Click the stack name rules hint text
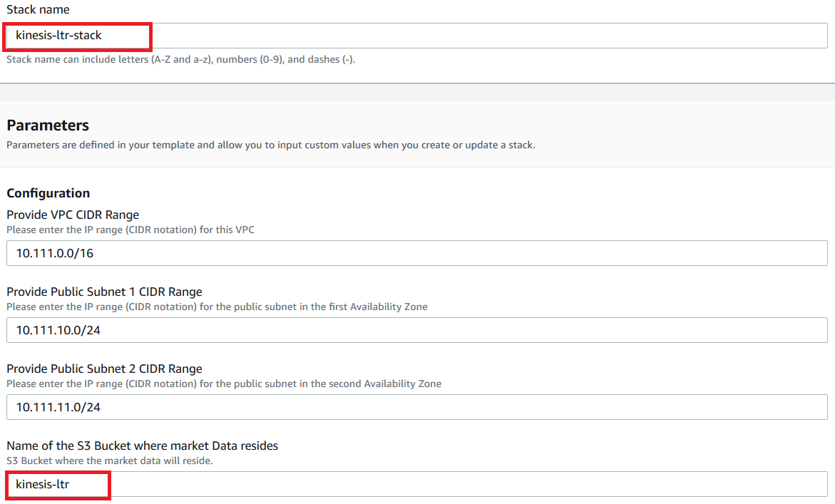 (180, 60)
